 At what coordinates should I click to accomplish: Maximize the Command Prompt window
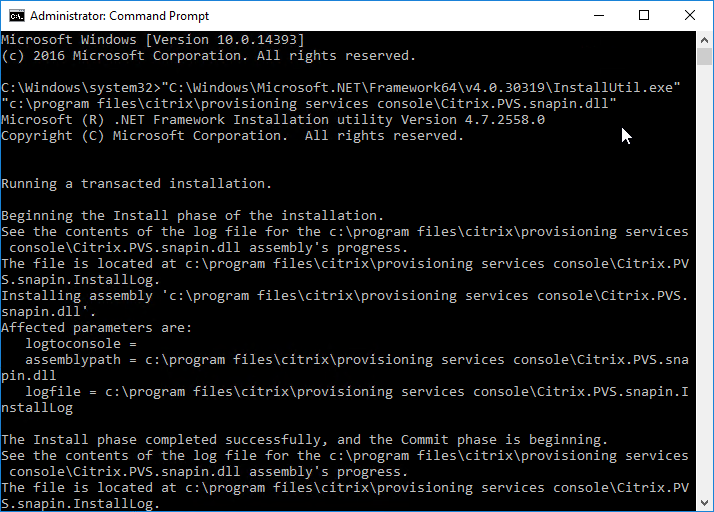point(644,16)
